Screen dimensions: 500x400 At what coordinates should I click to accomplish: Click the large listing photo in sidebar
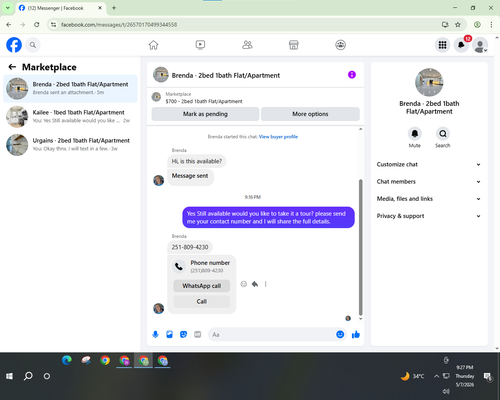tap(429, 82)
